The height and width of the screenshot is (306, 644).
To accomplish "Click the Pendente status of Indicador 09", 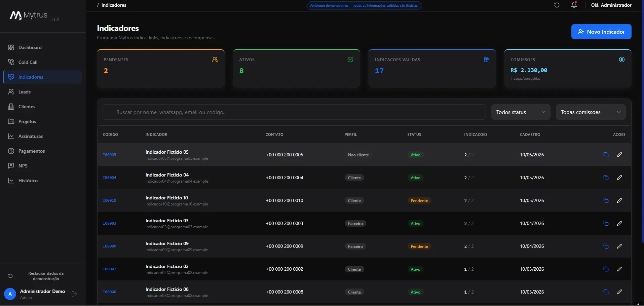I will (419, 246).
